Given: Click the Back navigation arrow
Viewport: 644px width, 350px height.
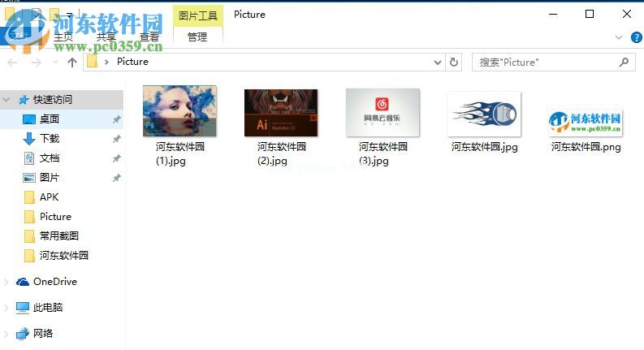Looking at the screenshot, I should tap(13, 62).
